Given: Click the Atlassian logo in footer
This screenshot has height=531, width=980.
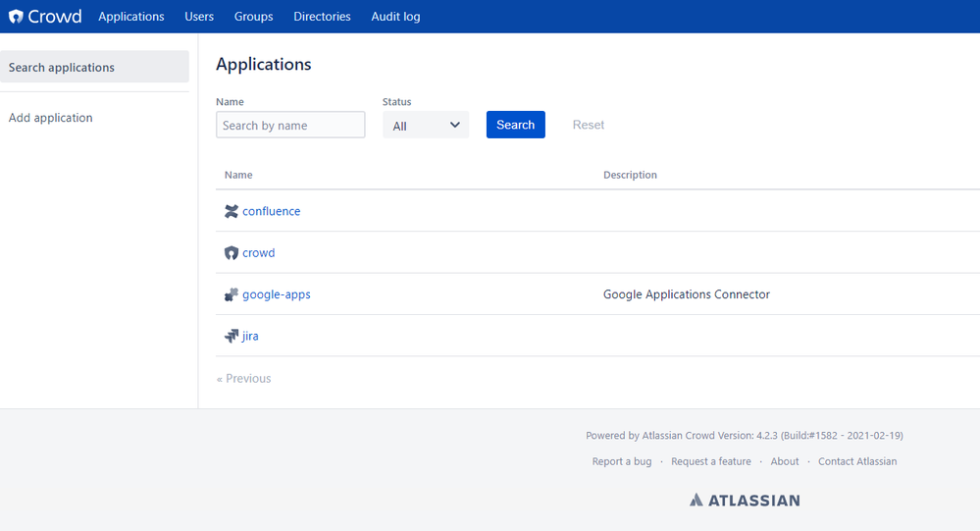Looking at the screenshot, I should (745, 500).
